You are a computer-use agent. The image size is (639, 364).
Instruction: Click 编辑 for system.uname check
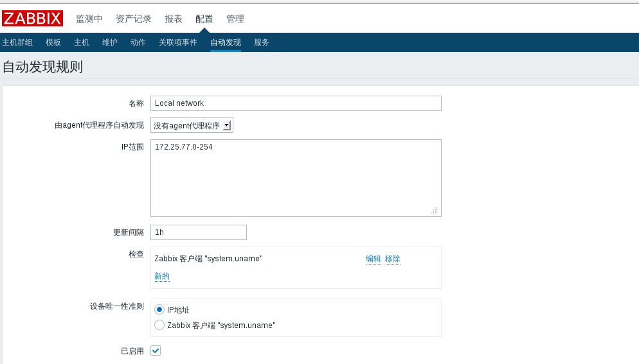[x=373, y=259]
